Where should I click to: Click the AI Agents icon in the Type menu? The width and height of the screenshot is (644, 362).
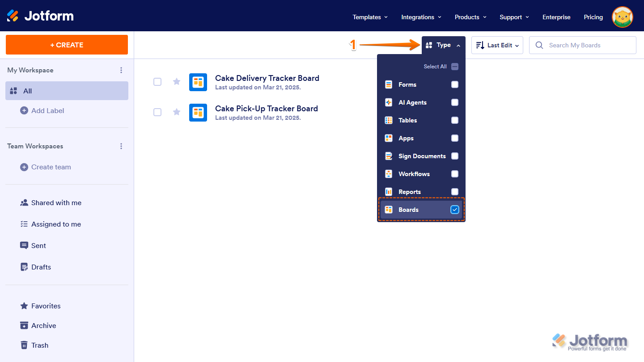pos(388,102)
